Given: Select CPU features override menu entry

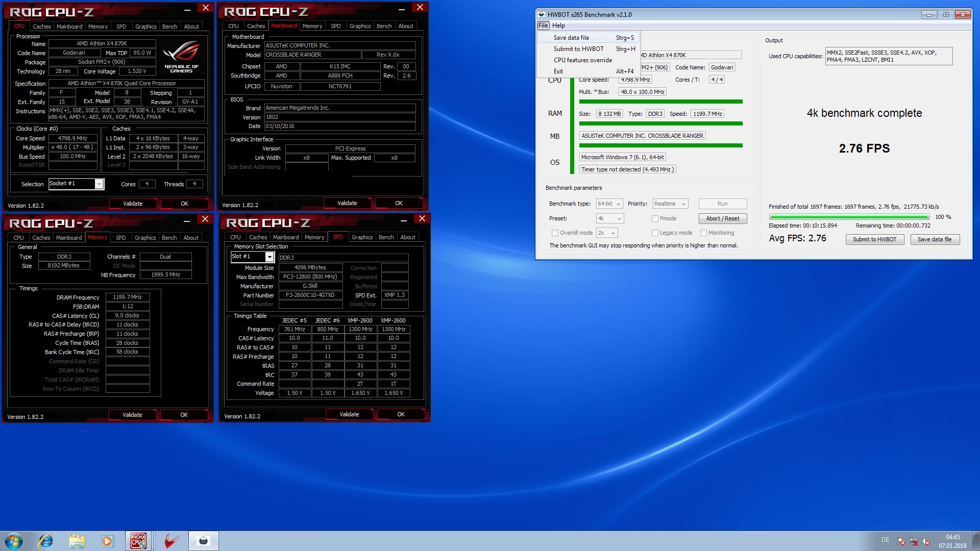Looking at the screenshot, I should pyautogui.click(x=589, y=60).
